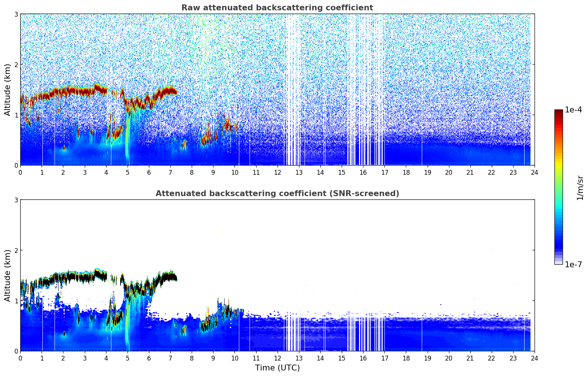
Task: Click time tick '19' under the SNR-screened plot
Action: tap(428, 358)
